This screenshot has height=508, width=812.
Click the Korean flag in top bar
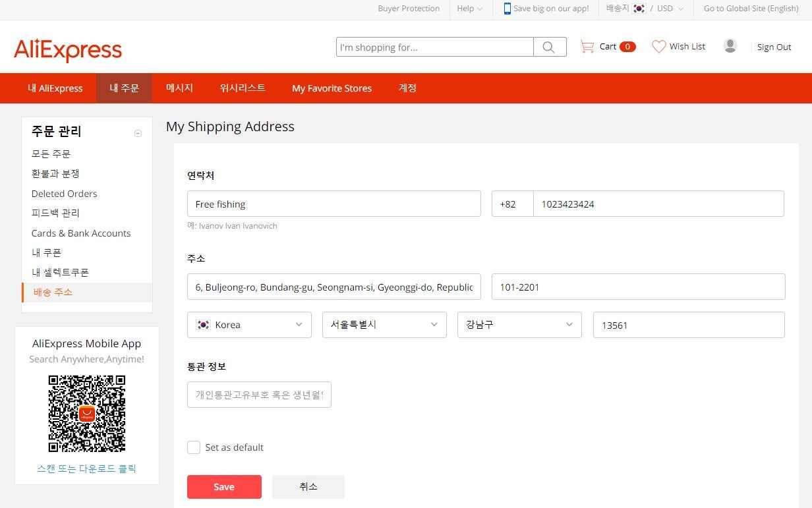click(x=639, y=9)
